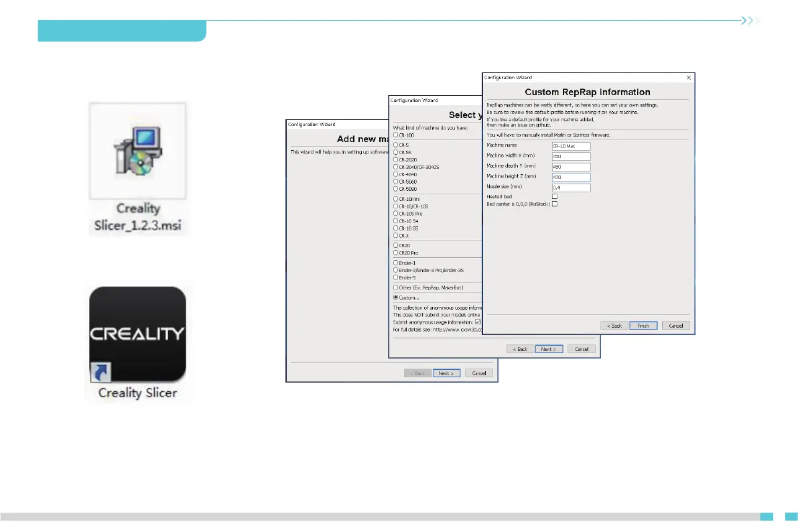Cancel the Select machine wizard window
Image resolution: width=798 pixels, height=532 pixels.
581,348
